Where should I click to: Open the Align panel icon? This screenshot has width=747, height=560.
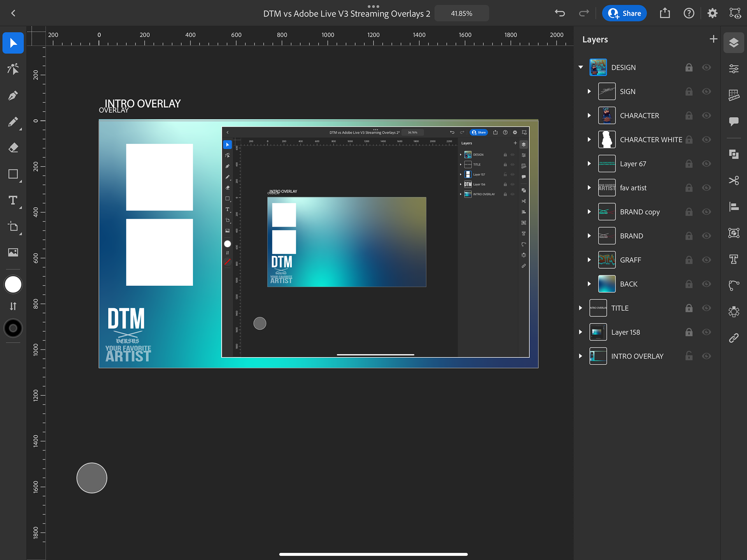click(x=734, y=207)
